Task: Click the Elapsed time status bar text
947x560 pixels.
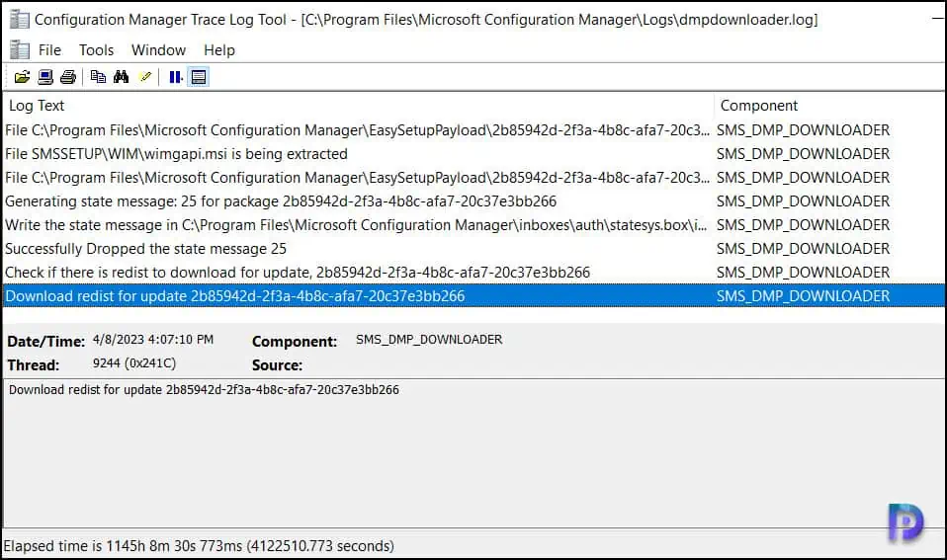Action: 199,546
